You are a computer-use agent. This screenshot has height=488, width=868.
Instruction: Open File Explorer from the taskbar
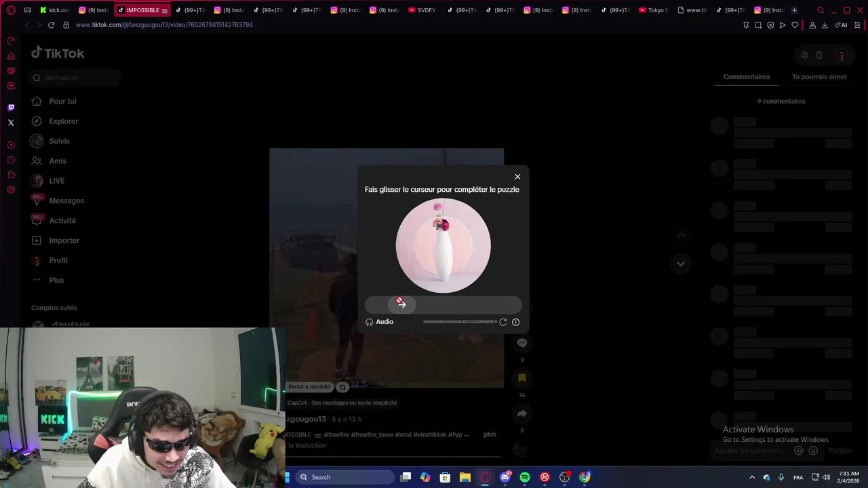click(465, 477)
